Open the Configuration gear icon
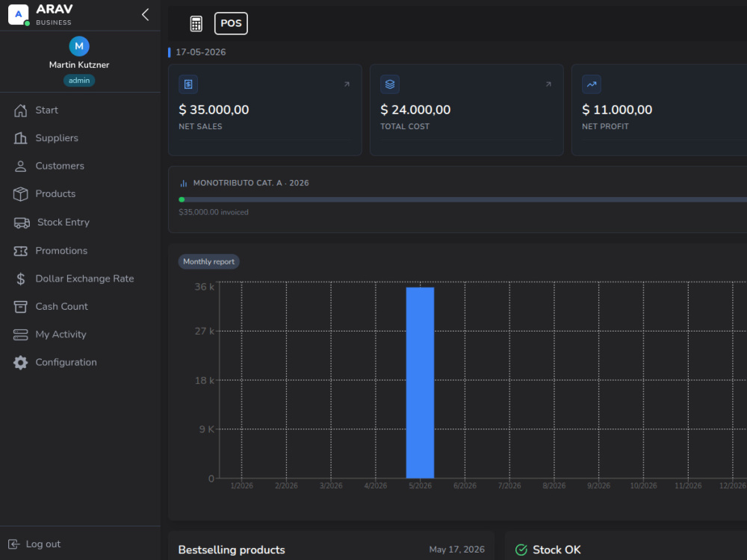 pos(20,362)
